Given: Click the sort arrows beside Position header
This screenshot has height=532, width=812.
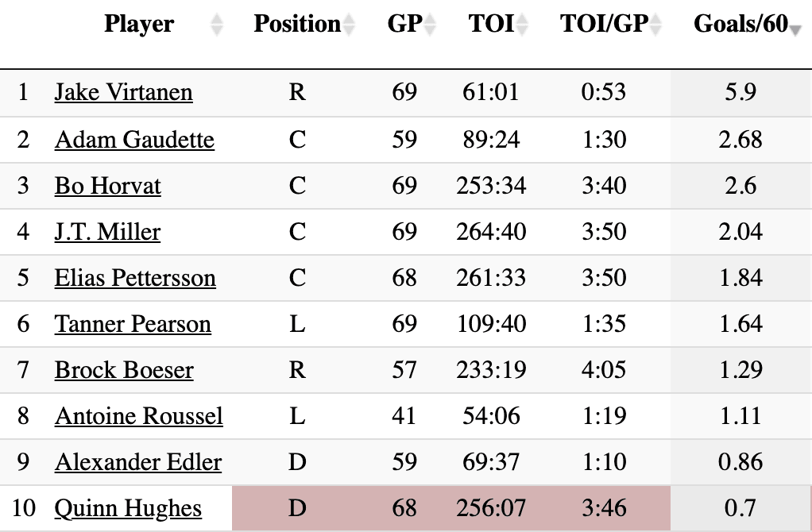Looking at the screenshot, I should coord(348,25).
